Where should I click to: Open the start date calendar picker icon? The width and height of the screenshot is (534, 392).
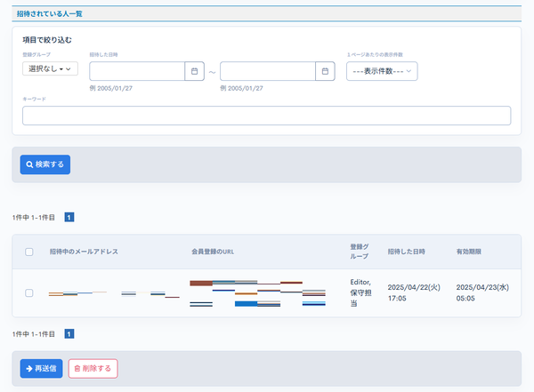(194, 71)
